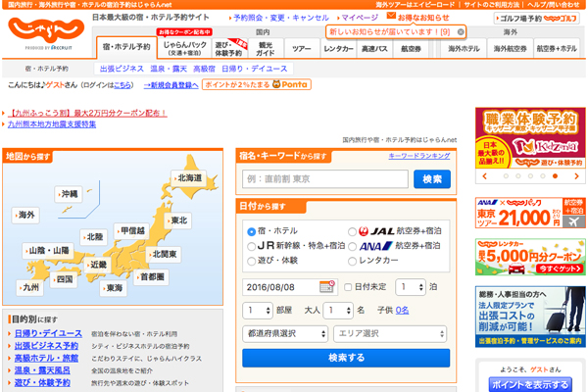
Task: Switch to 遊び・体験予約 tab
Action: point(229,48)
